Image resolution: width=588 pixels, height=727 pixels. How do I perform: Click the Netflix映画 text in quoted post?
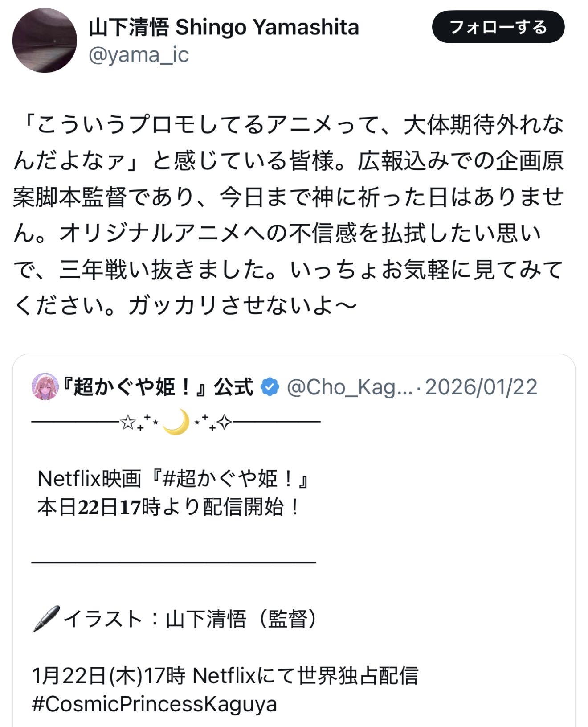click(x=89, y=479)
